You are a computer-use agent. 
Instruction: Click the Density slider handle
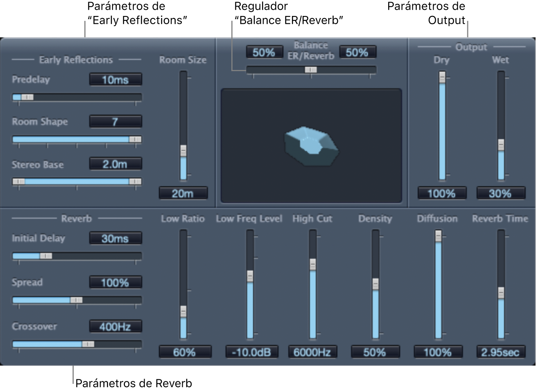[x=375, y=284]
